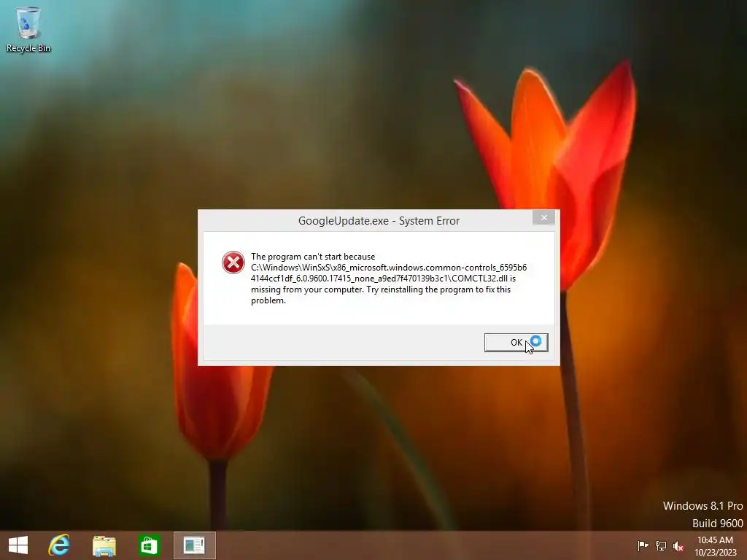
Task: Open the Windows Start button
Action: pyautogui.click(x=18, y=545)
